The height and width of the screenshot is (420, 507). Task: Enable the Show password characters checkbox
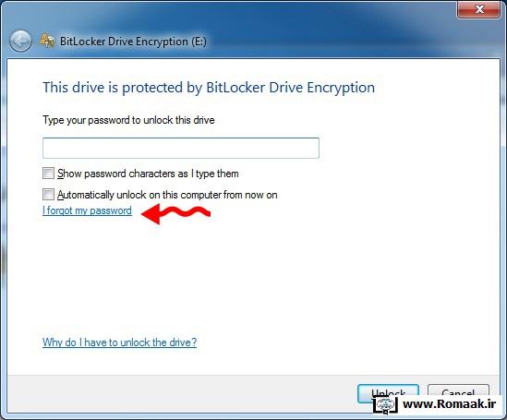point(49,174)
